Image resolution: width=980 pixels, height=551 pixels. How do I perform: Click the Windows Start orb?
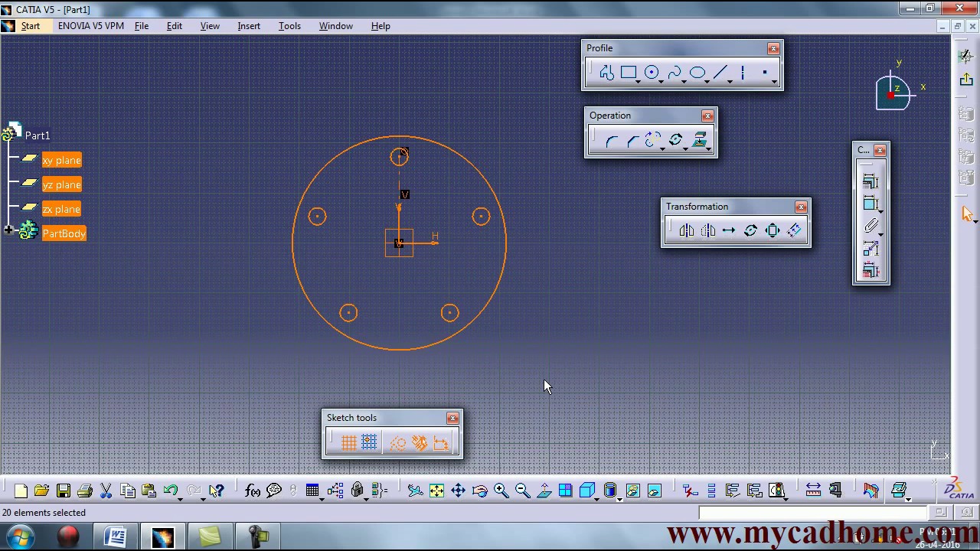pos(21,537)
